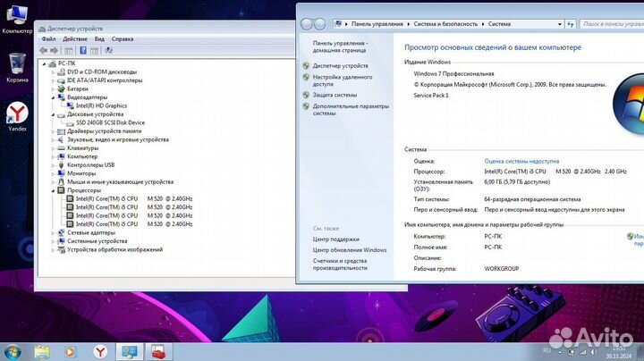Click the Forward arrow in Device Manager toolbar
The width and height of the screenshot is (644, 361).
coord(55,50)
